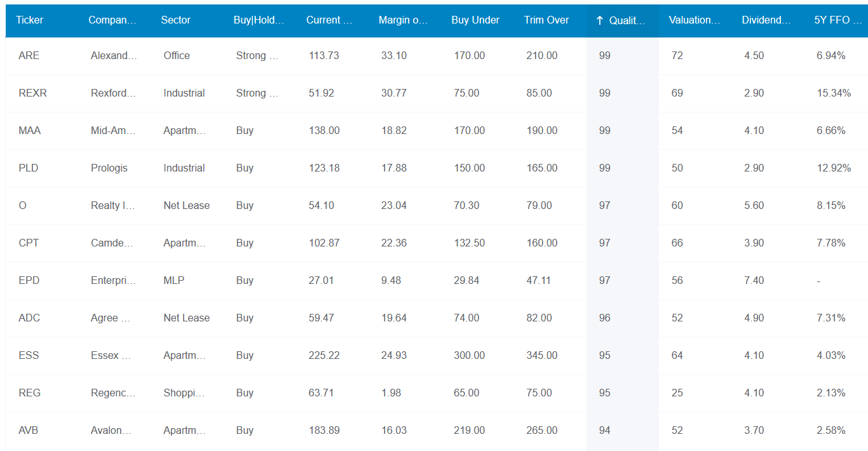Select the ARE ticker cell
The image size is (868, 451).
coord(29,56)
